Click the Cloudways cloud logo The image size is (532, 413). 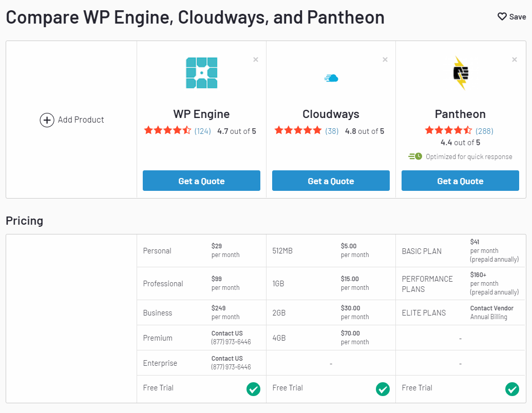coord(331,78)
